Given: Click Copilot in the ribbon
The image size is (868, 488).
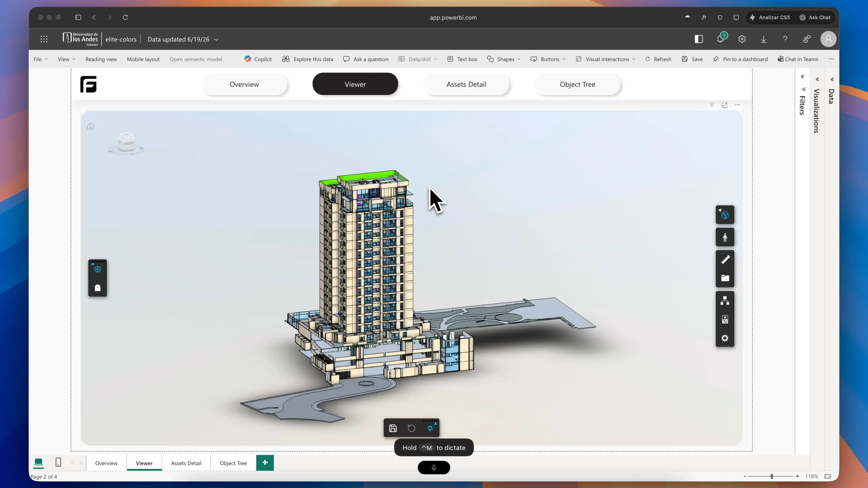Looking at the screenshot, I should click(x=258, y=59).
